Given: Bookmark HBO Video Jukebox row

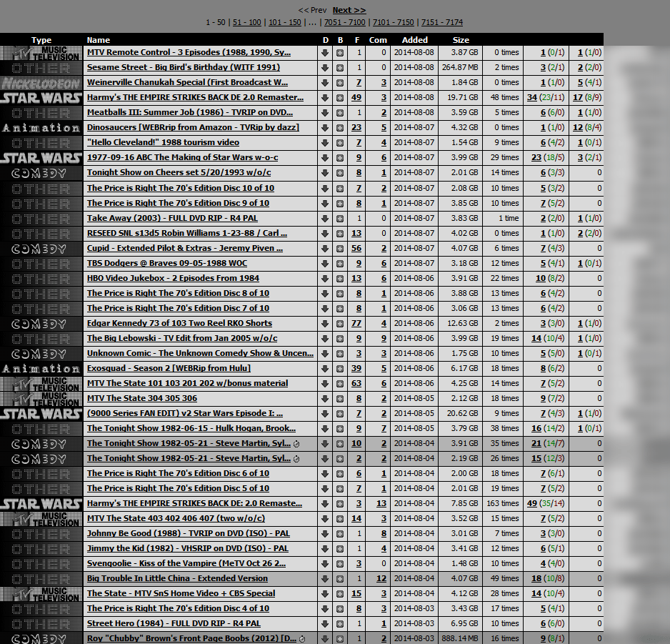Looking at the screenshot, I should [x=340, y=278].
